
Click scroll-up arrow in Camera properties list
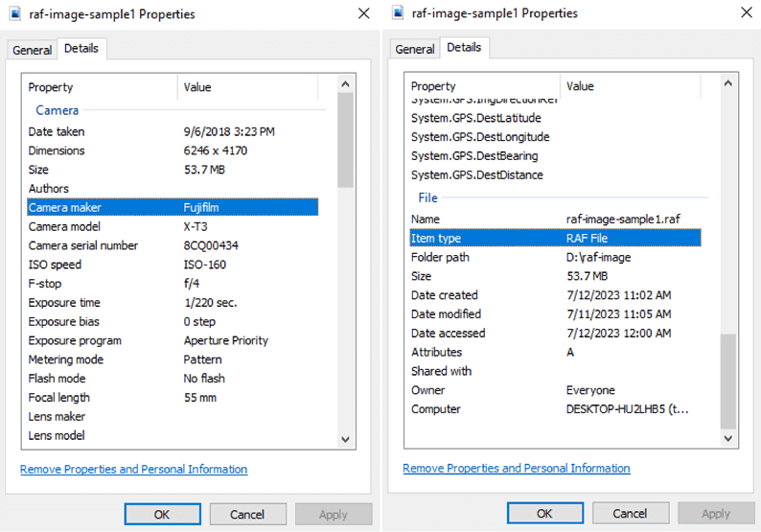click(x=346, y=84)
